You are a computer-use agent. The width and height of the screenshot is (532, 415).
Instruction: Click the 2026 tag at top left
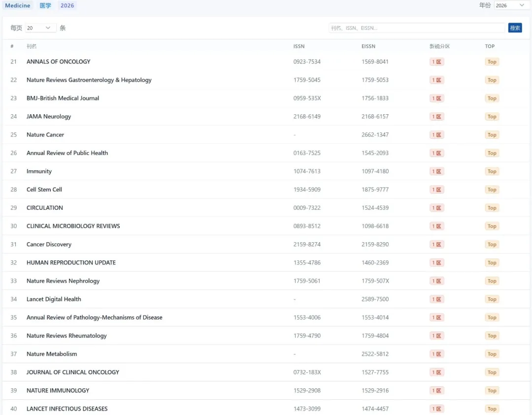point(67,5)
